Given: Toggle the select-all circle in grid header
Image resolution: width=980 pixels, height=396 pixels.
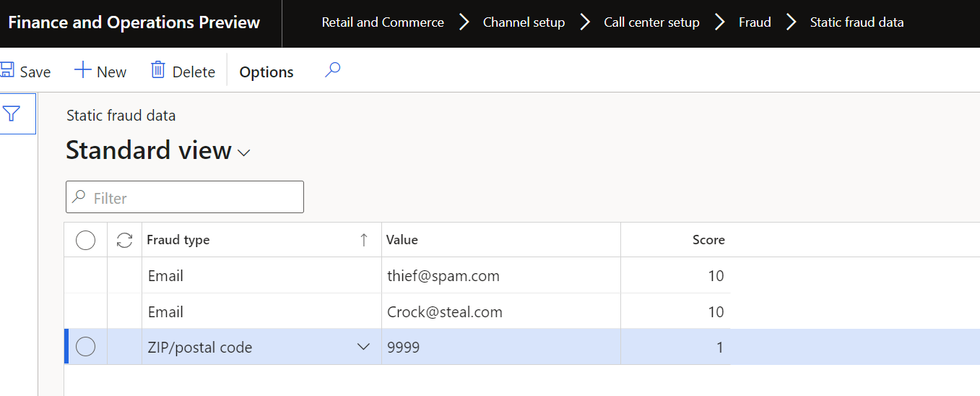Looking at the screenshot, I should (x=85, y=240).
